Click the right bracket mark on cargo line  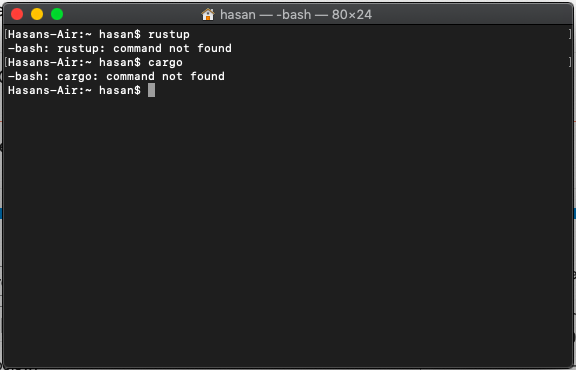click(570, 62)
